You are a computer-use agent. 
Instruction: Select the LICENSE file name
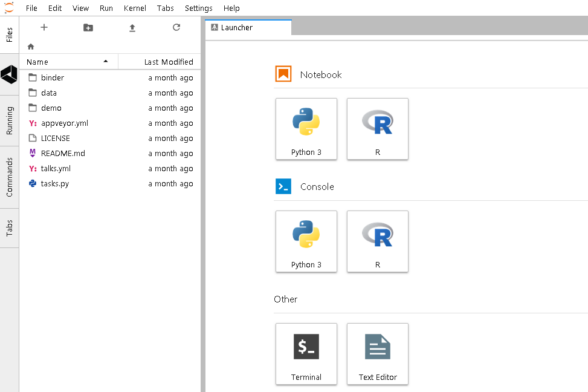pos(55,138)
